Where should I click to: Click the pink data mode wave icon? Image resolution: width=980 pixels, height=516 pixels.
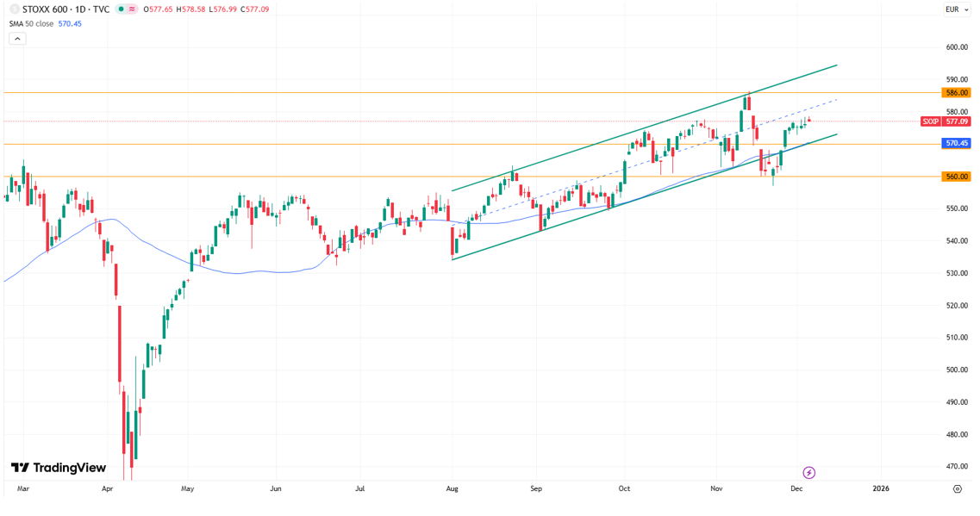pyautogui.click(x=132, y=9)
